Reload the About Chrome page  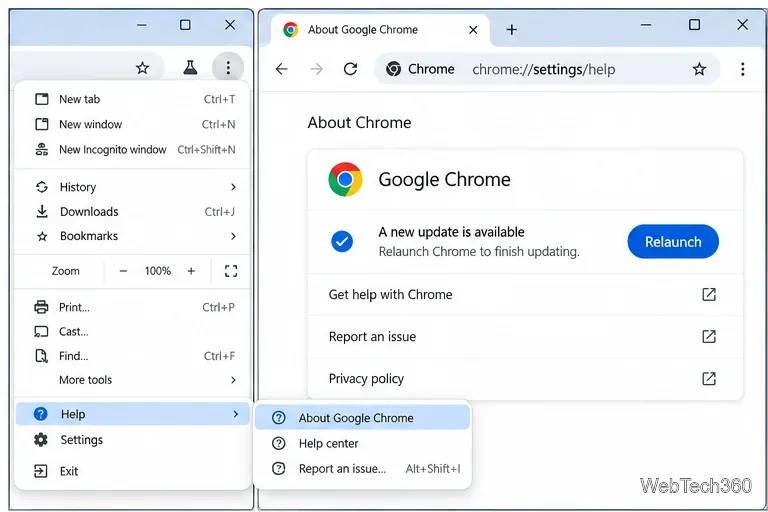coord(350,69)
